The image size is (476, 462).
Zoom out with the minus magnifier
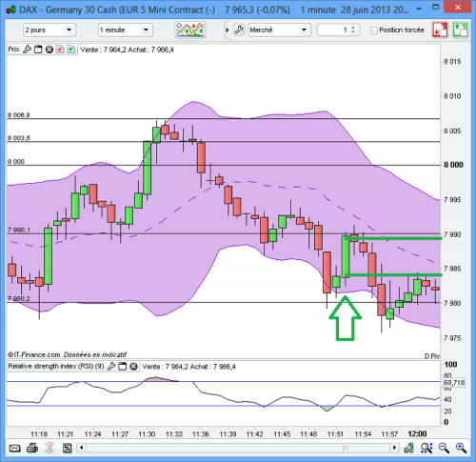point(444,448)
